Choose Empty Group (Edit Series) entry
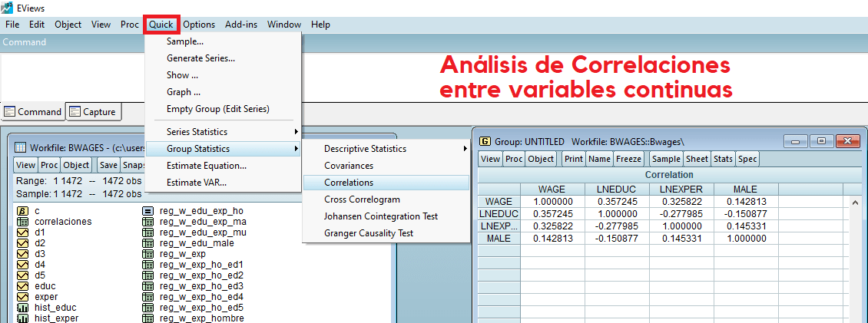Image resolution: width=868 pixels, height=323 pixels. tap(223, 109)
